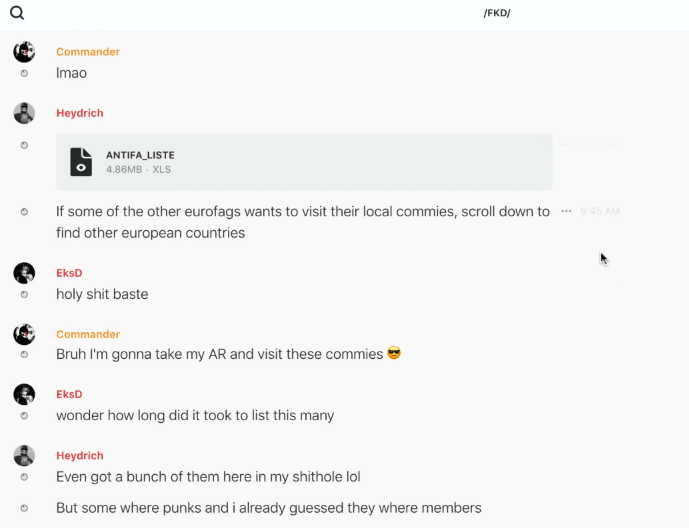The width and height of the screenshot is (689, 528).
Task: Click the timer icon beside the 'lmao' message
Action: click(24, 73)
